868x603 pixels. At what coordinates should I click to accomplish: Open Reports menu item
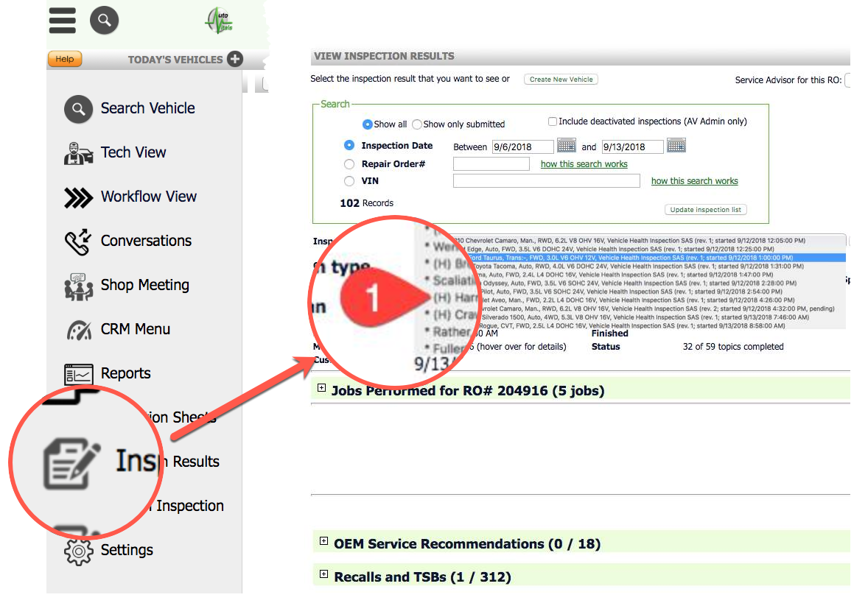[125, 374]
